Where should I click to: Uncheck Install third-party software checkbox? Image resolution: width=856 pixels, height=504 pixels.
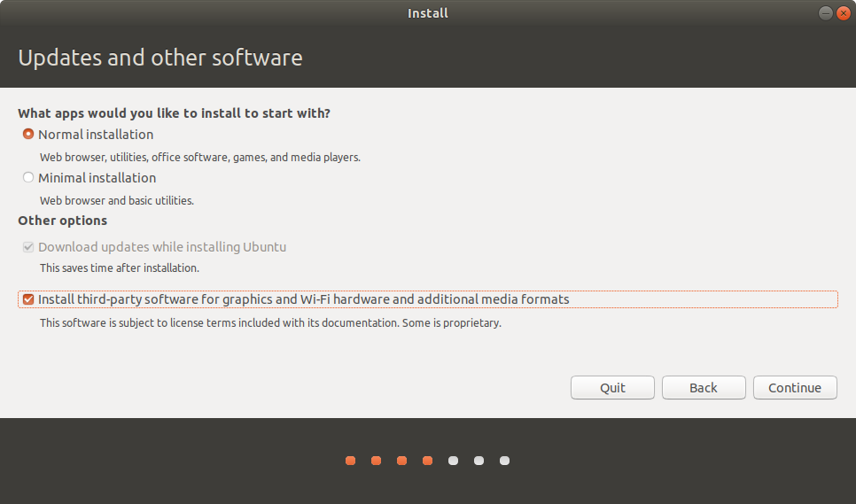coord(27,299)
